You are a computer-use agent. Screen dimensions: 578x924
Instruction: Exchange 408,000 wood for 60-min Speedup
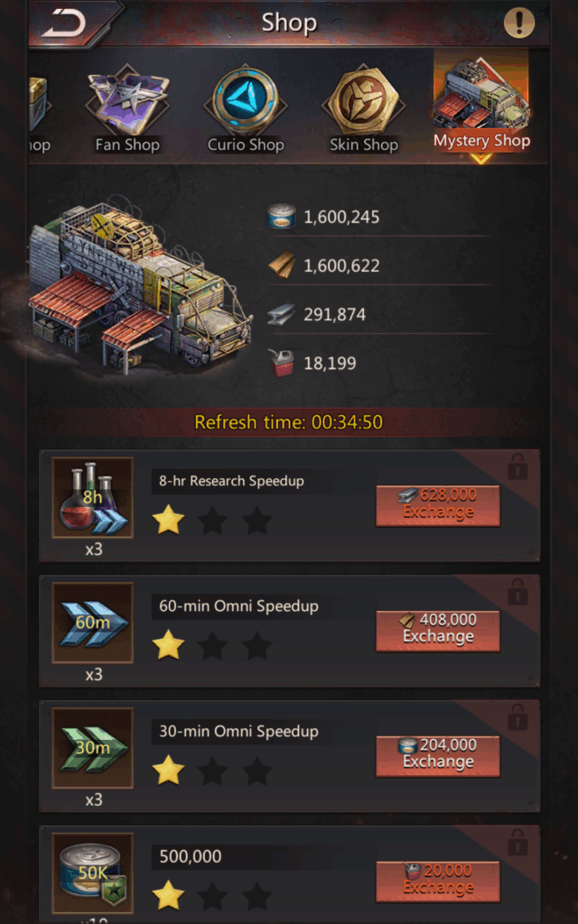438,631
